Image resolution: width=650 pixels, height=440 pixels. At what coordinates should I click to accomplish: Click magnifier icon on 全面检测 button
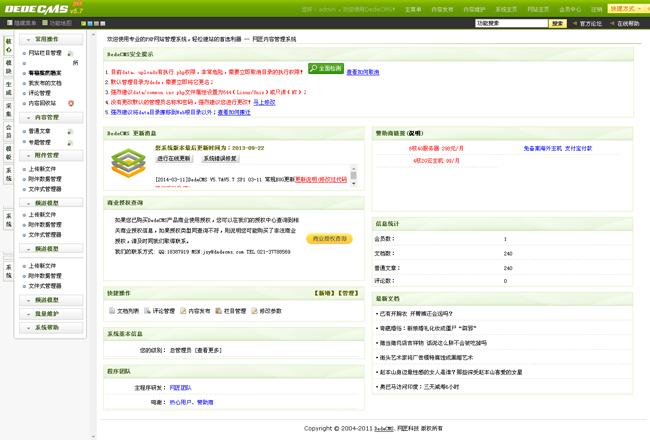click(314, 68)
